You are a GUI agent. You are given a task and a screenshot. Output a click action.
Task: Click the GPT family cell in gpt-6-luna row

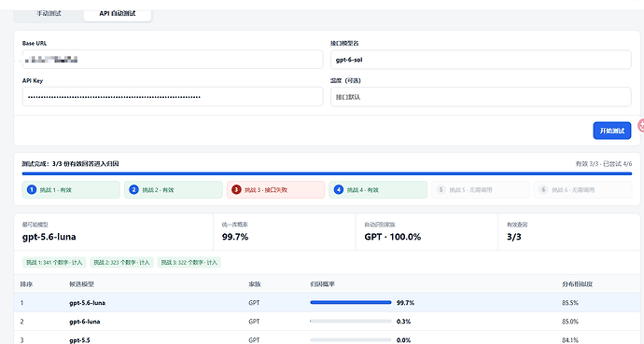pyautogui.click(x=254, y=322)
